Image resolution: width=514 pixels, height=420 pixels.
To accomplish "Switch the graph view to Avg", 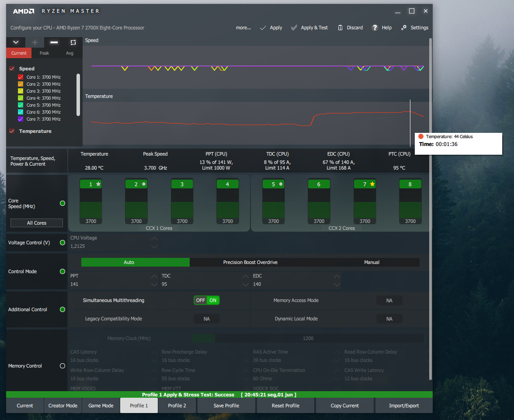I will 69,53.
